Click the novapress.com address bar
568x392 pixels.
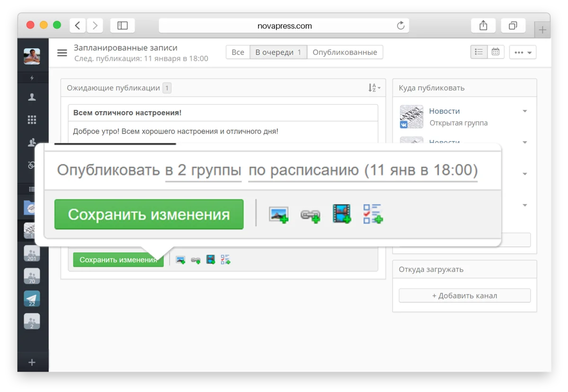(284, 26)
